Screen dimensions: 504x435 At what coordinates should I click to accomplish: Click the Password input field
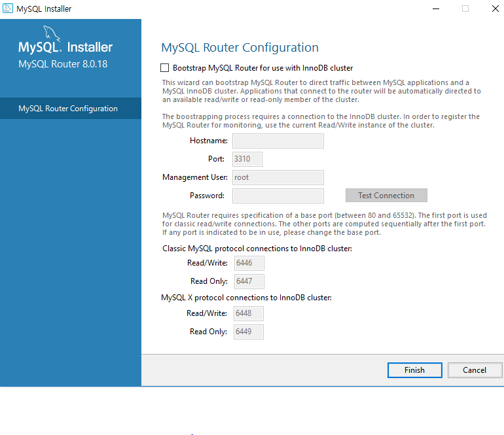(278, 196)
